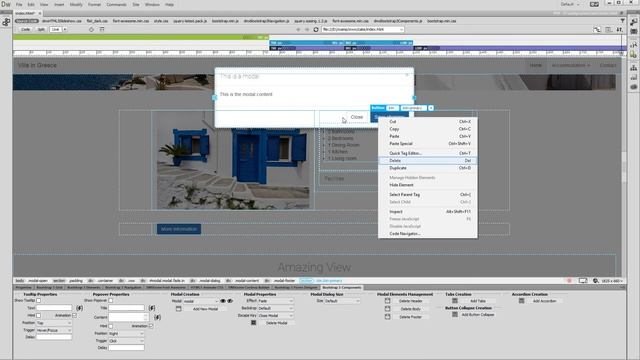The height and width of the screenshot is (360, 640).
Task: Toggle the tooltip Html checkbox
Action: [x=38, y=316]
